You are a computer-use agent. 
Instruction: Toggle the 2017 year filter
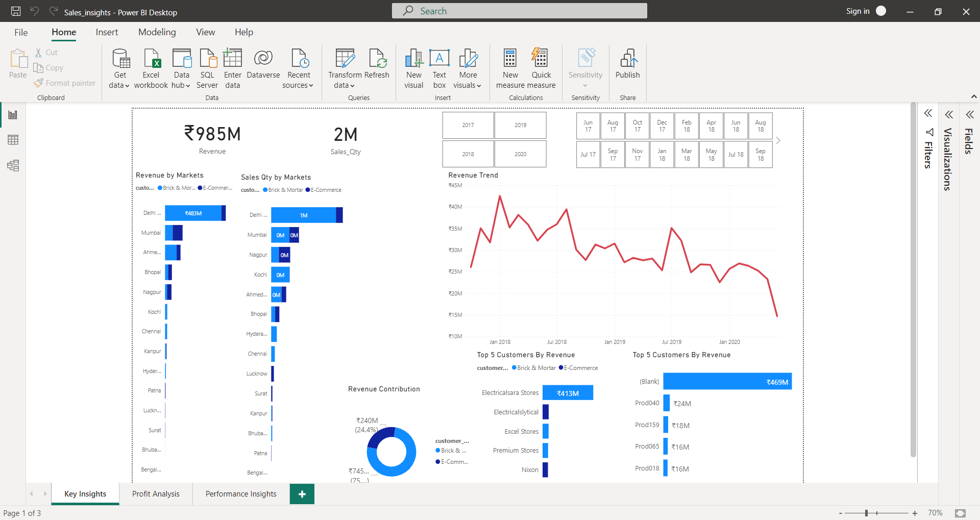468,125
